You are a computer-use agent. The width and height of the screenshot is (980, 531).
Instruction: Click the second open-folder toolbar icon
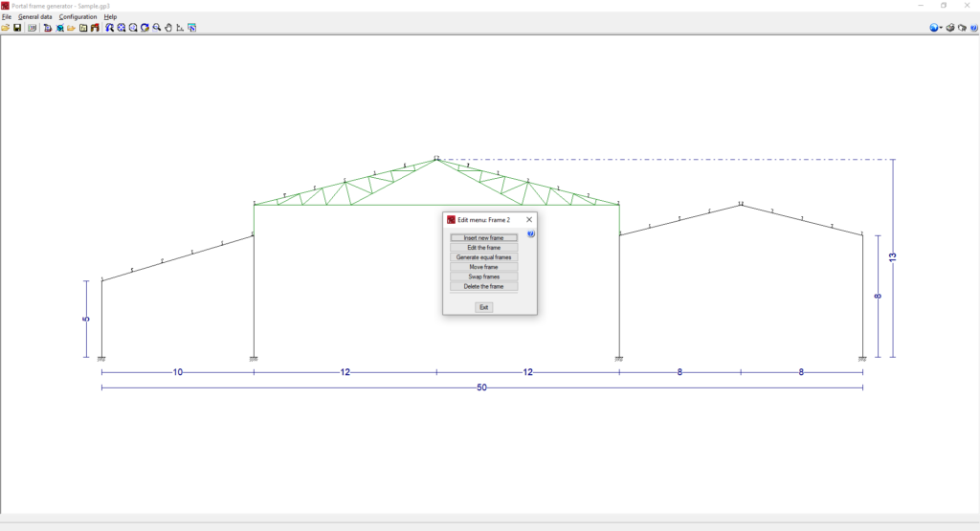point(71,28)
